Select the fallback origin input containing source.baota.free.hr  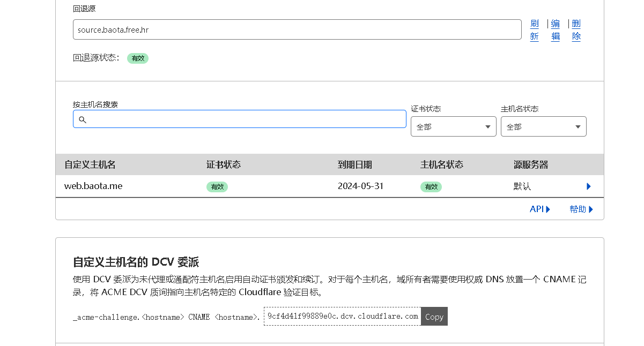(x=297, y=29)
